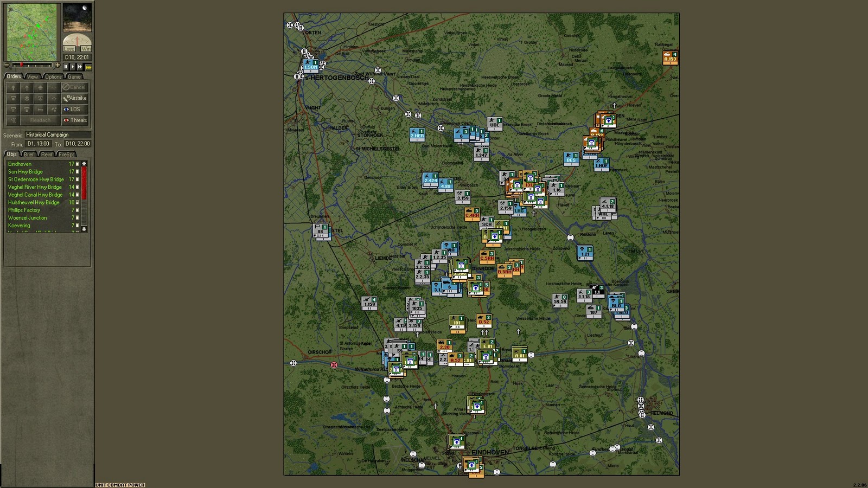This screenshot has height=488, width=868.
Task: Click the Lose/Win victory gauge dial
Action: 77,40
